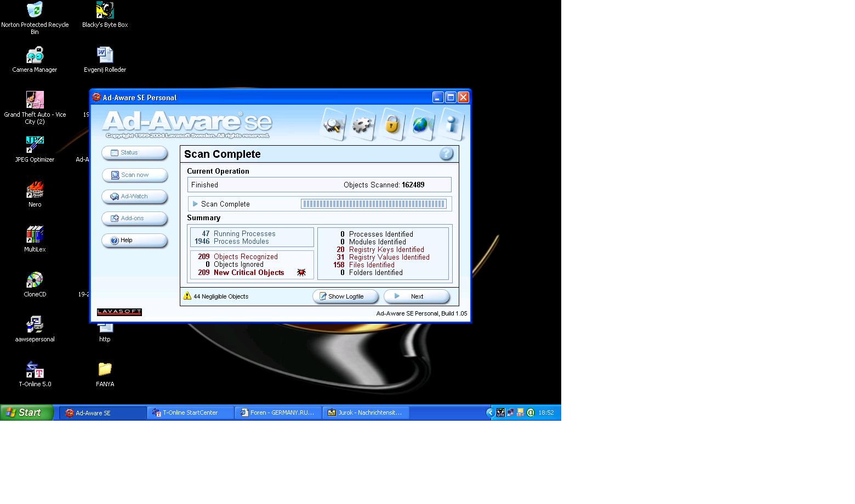855x504 pixels.
Task: Click '0 Processes Identified' line
Action: point(377,234)
